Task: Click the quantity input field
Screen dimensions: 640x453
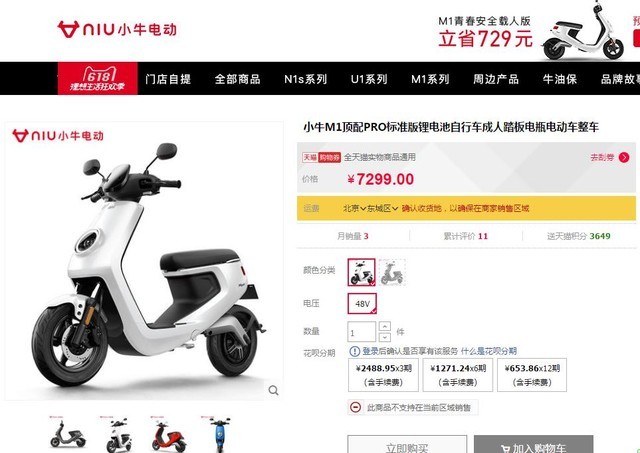Action: click(361, 332)
